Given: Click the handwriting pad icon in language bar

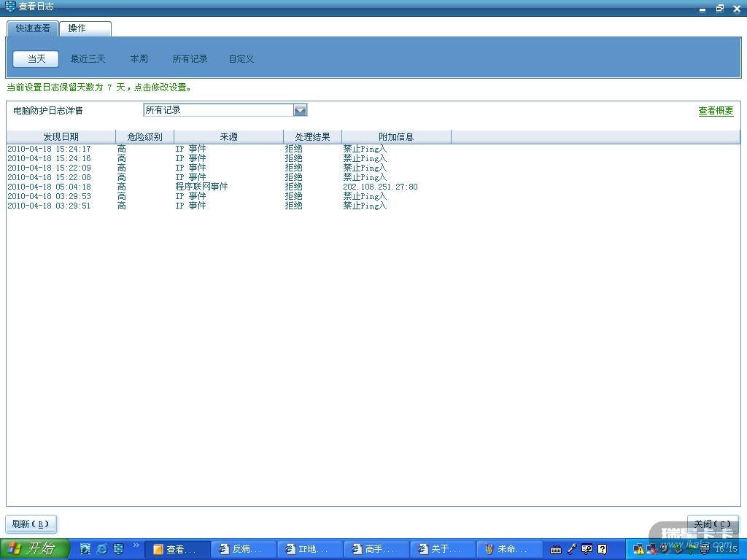Looking at the screenshot, I should click(587, 550).
